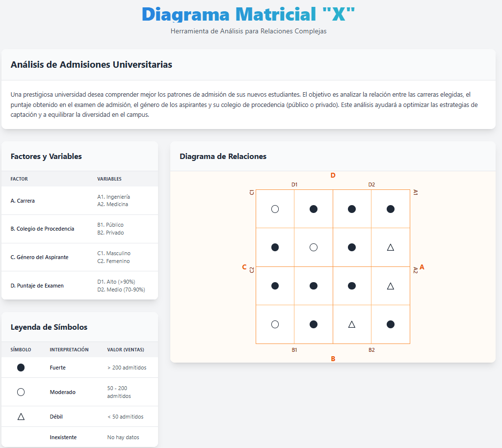This screenshot has height=448, width=502.
Task: Click the 'VALOR (VENTAS)' column header
Action: tap(126, 350)
